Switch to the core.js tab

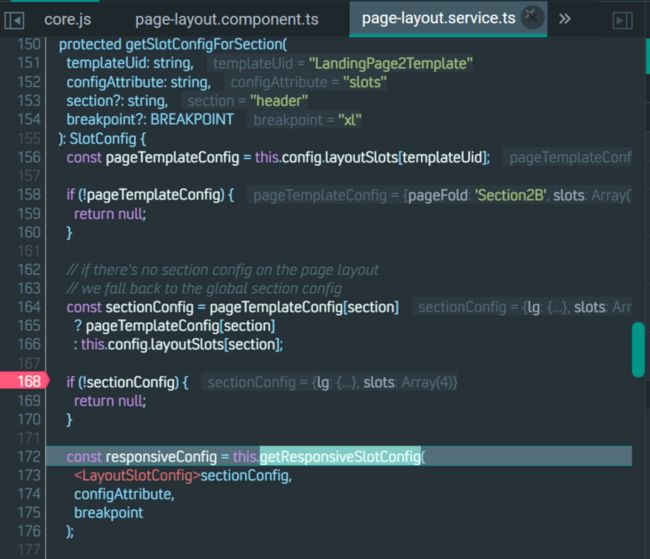click(68, 19)
